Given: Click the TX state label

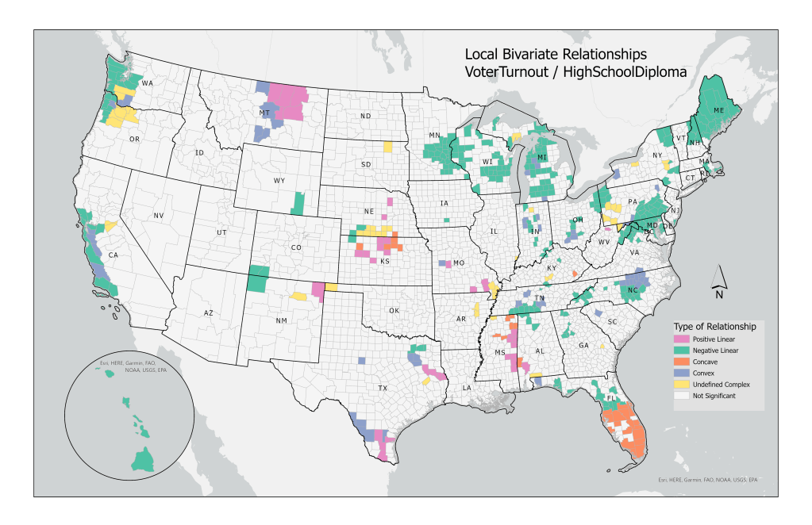Looking at the screenshot, I should 383,389.
